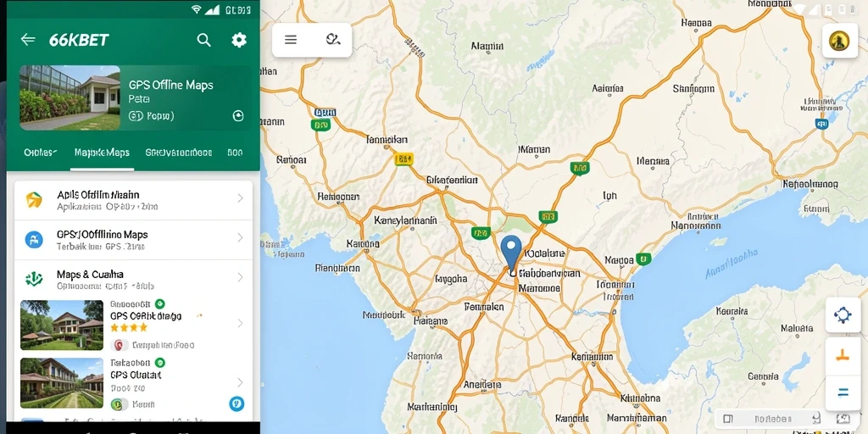Viewport: 868px width, 434px height.
Task: Click the bottom-right icon in the map footer bar
Action: [843, 419]
